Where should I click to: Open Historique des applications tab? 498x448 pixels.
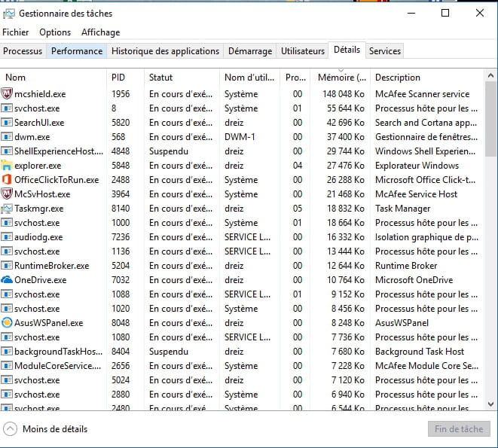[x=165, y=51]
